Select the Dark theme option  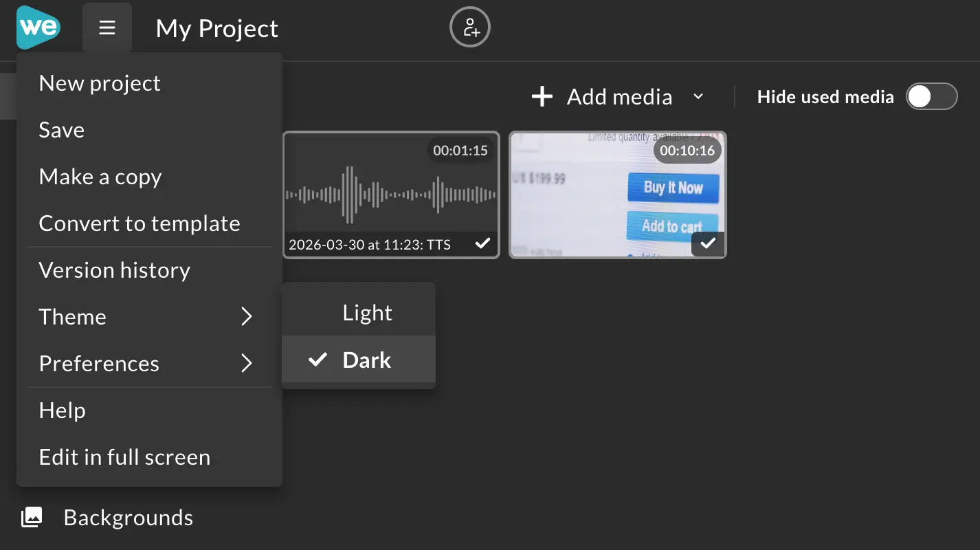click(359, 360)
